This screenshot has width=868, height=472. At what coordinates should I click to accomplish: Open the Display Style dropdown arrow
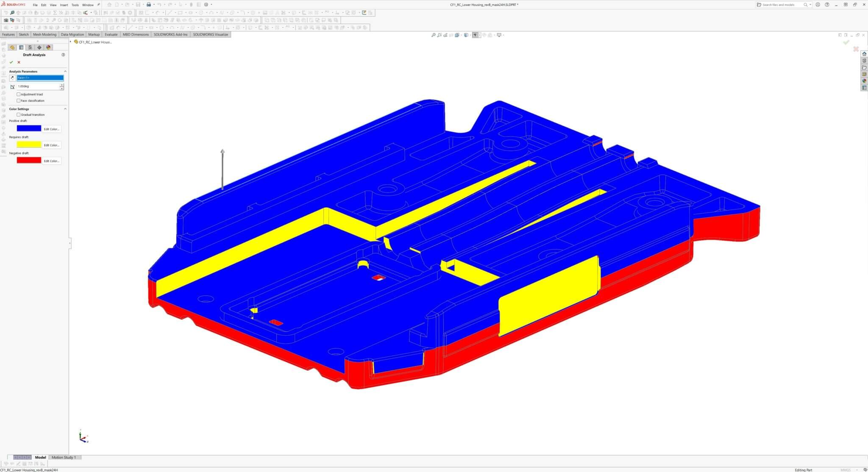(480, 35)
